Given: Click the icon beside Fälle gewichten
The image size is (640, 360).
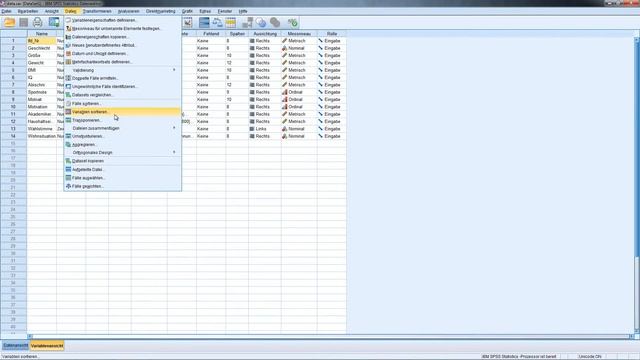Looking at the screenshot, I should coord(68,186).
